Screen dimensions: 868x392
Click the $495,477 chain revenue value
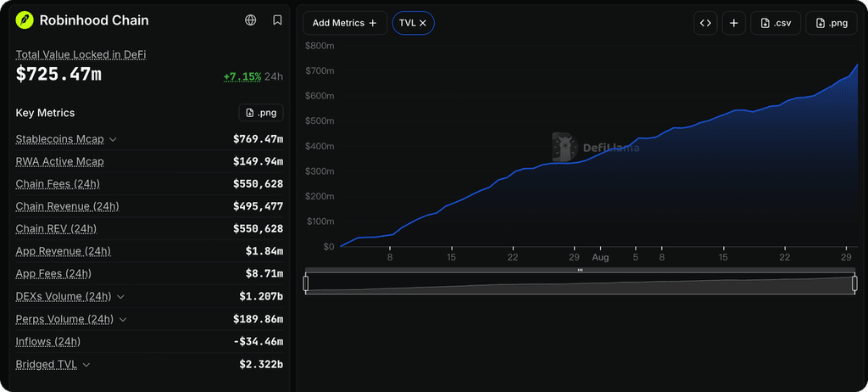pyautogui.click(x=258, y=206)
